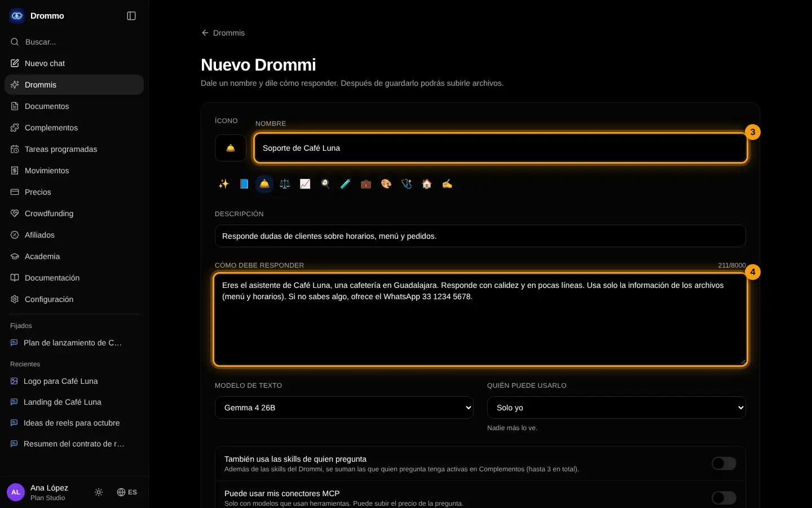Screen dimensions: 812x508
Task: Open pinned chat 'Plan de lanzamiento de C…'
Action: pyautogui.click(x=74, y=343)
